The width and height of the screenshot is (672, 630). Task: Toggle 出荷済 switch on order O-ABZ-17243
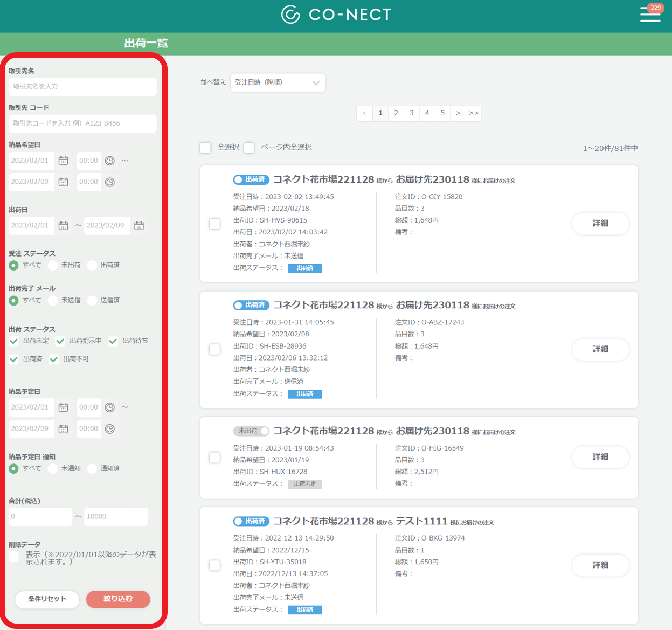251,305
